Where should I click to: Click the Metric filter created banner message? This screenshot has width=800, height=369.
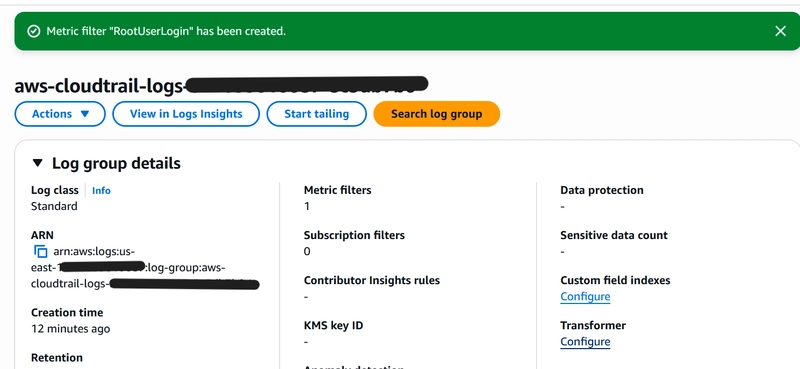pyautogui.click(x=166, y=31)
